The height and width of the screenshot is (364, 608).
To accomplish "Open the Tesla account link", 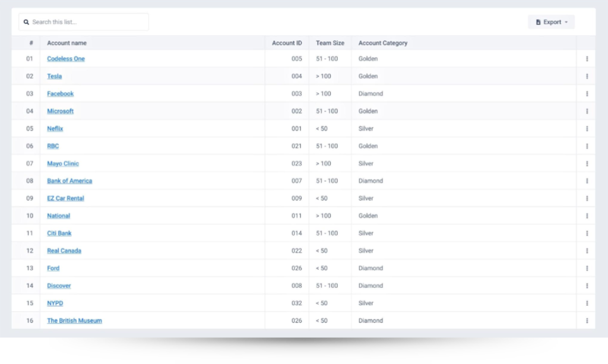I will [x=54, y=77].
